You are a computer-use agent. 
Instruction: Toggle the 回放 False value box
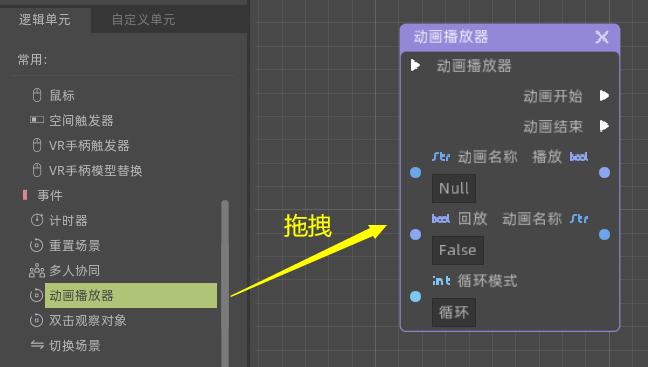pyautogui.click(x=457, y=250)
